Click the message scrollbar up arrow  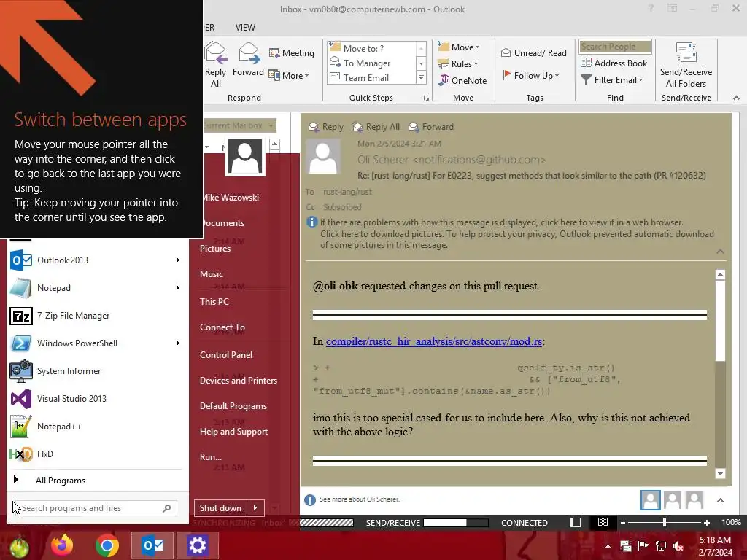(x=720, y=274)
